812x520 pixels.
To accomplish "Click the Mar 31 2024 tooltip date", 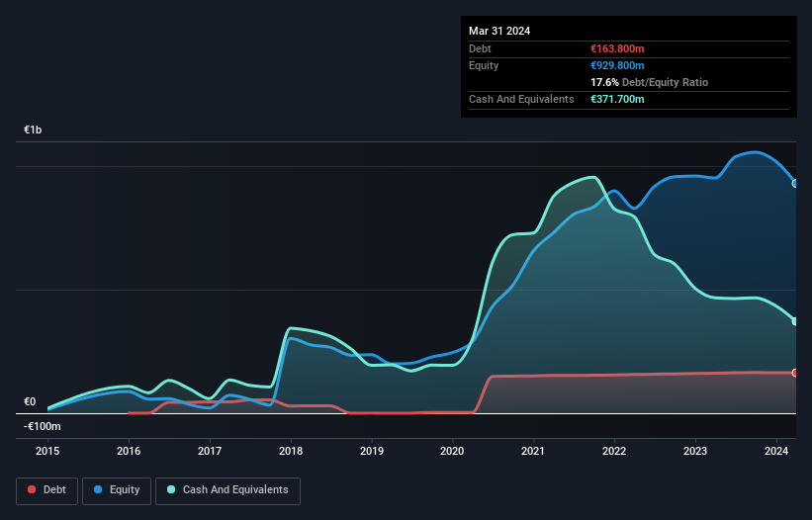I will click(499, 31).
